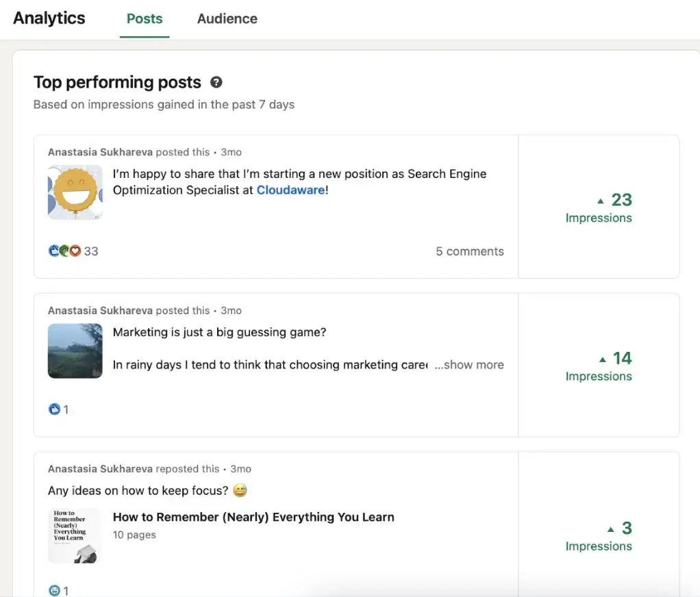The height and width of the screenshot is (597, 700).
Task: Open the 5 comments link
Action: pos(470,251)
